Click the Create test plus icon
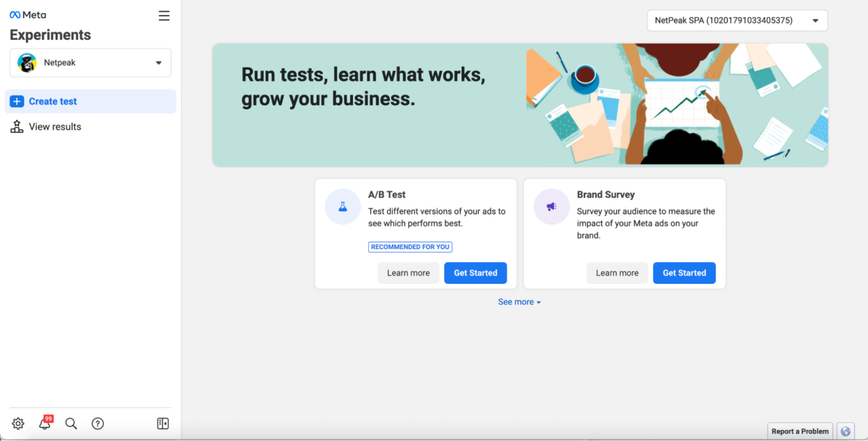The width and height of the screenshot is (868, 441). (x=17, y=101)
